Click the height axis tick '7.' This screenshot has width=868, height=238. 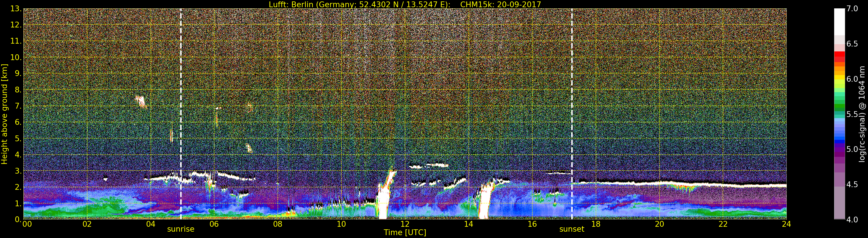(18, 106)
